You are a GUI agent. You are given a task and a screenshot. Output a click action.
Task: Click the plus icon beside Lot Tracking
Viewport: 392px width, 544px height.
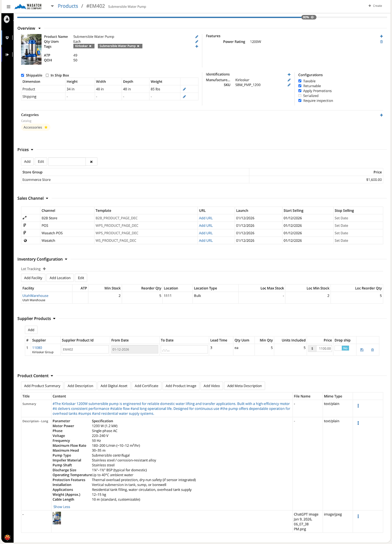coord(44,269)
